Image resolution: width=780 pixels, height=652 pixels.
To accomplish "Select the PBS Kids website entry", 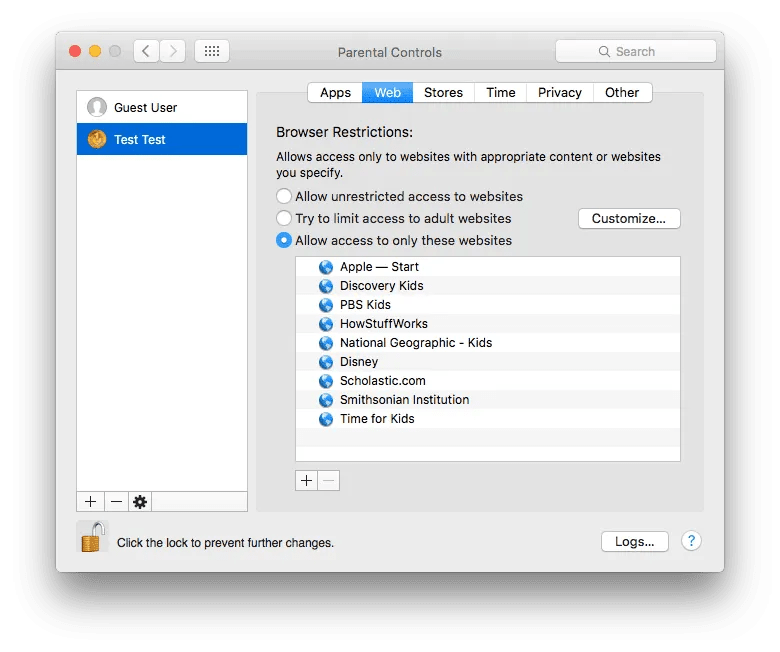I will tap(488, 304).
